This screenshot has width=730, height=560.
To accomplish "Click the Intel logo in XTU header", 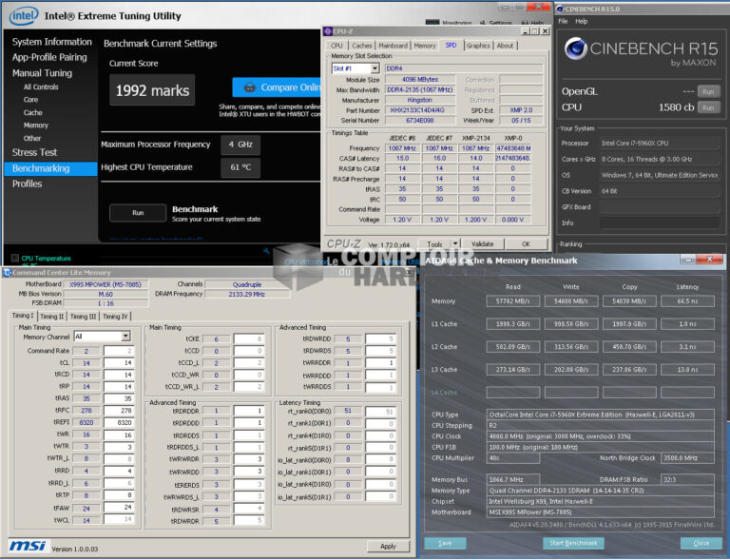I will tap(25, 16).
